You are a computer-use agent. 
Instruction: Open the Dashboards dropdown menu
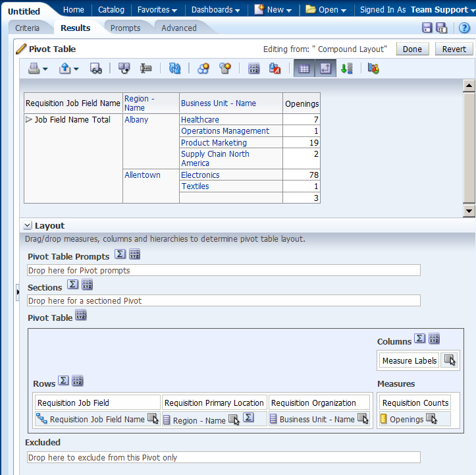click(215, 10)
